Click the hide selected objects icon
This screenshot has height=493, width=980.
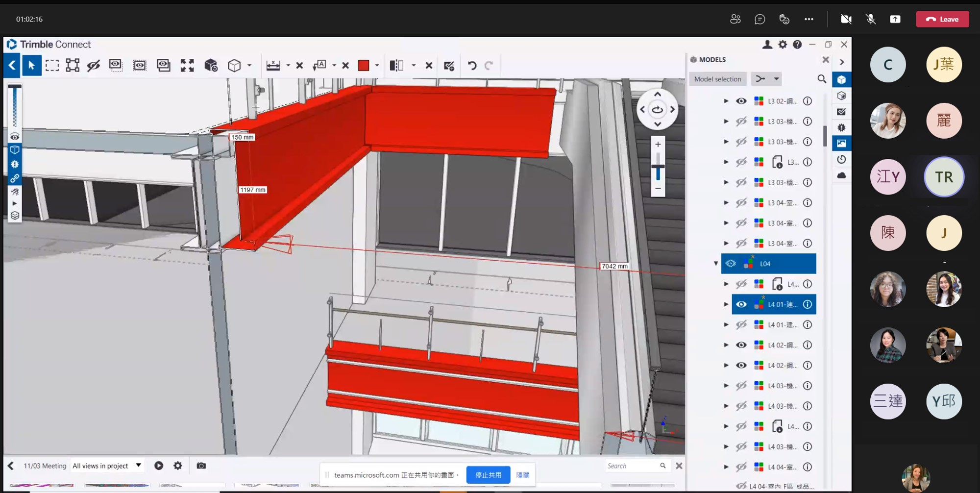[93, 65]
